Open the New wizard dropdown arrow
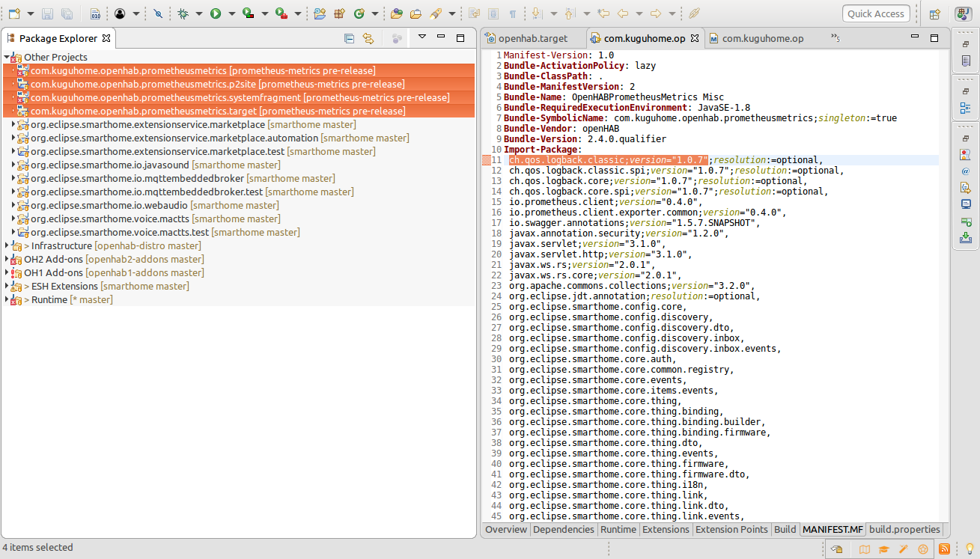The width and height of the screenshot is (980, 559). (30, 13)
